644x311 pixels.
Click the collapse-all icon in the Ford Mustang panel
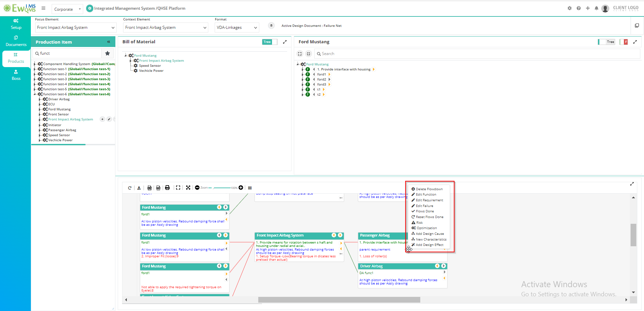(309, 54)
